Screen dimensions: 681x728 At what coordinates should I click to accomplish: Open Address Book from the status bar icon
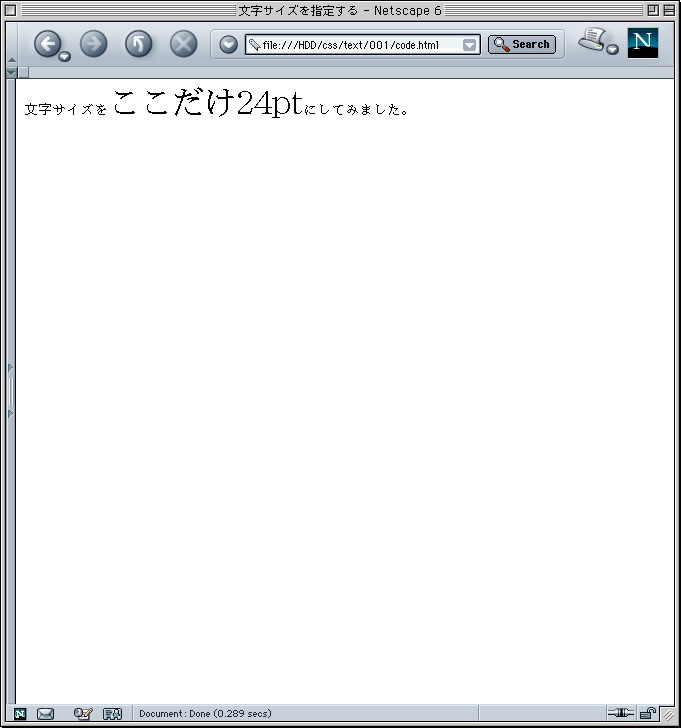pyautogui.click(x=112, y=714)
